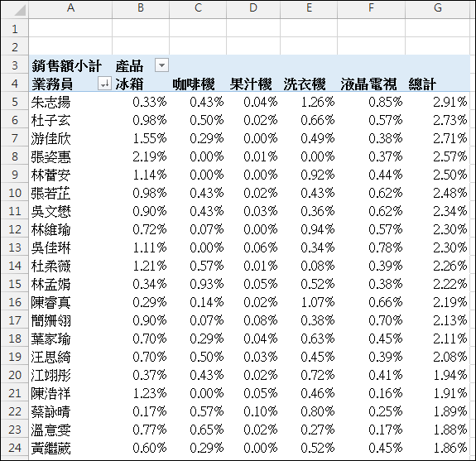This screenshot has height=461, width=476.
Task: Select the name cell 吳文懋
Action: (x=70, y=211)
